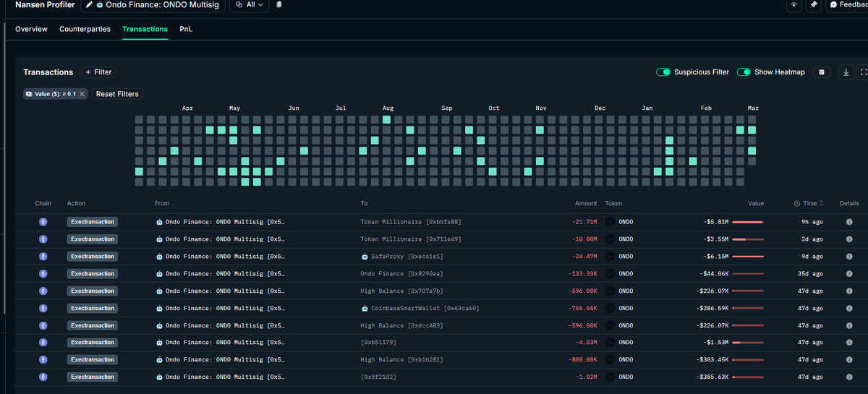The image size is (868, 394).
Task: Open details icon for the -$385.63K transaction
Action: pos(849,377)
